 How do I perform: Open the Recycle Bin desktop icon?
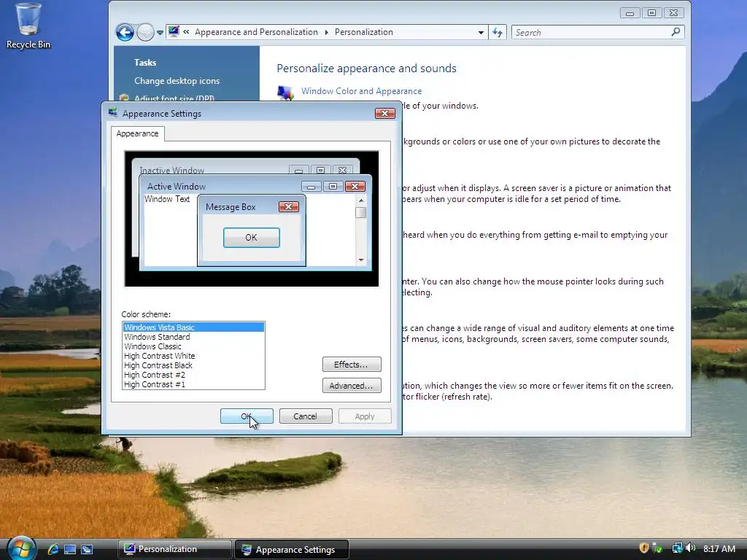click(28, 26)
